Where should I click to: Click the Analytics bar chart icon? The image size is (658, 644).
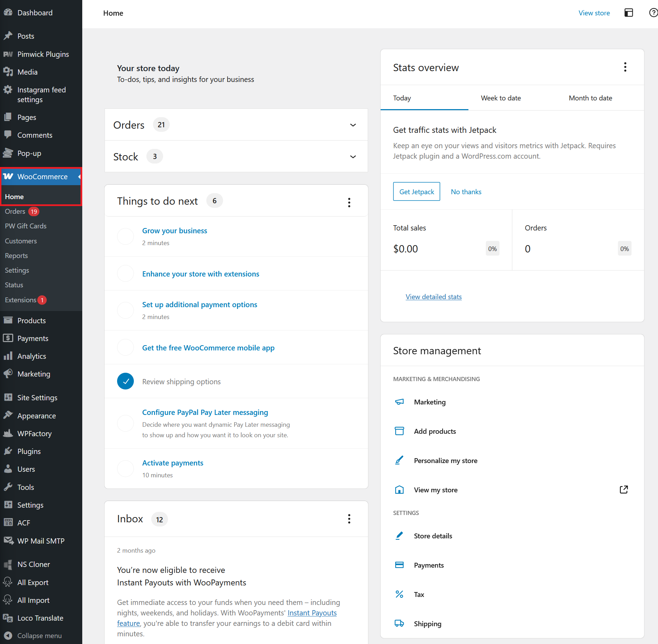[8, 356]
